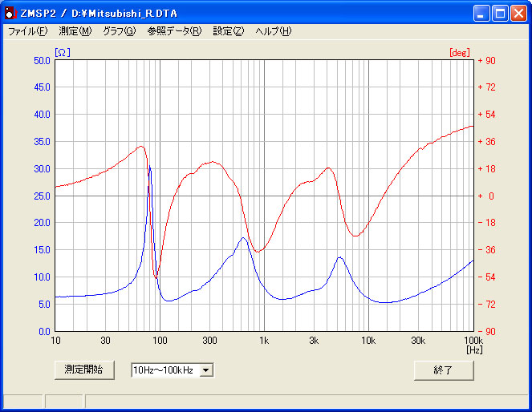The height and width of the screenshot is (412, 532).
Task: Start measurement with 測定開始 button
Action: point(84,370)
